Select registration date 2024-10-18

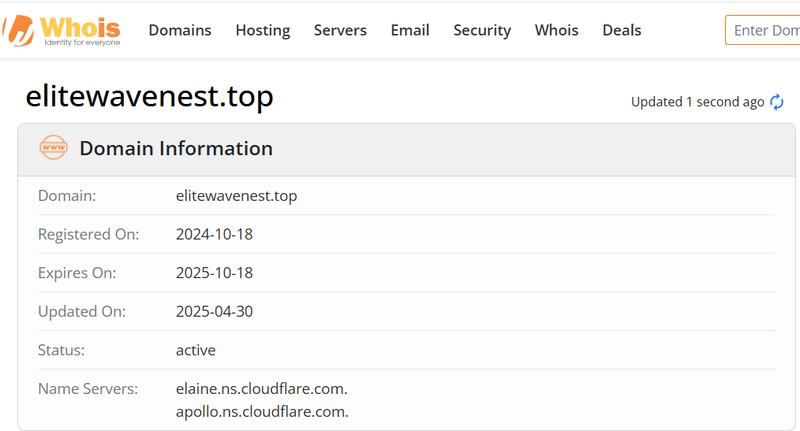point(214,234)
